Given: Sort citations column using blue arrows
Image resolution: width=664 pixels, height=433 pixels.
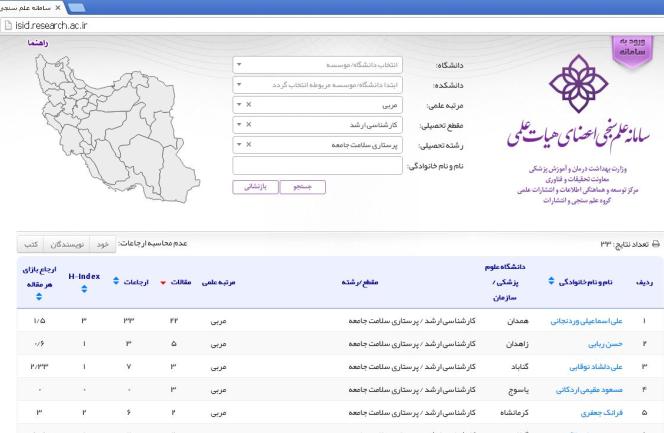Looking at the screenshot, I should click(116, 281).
